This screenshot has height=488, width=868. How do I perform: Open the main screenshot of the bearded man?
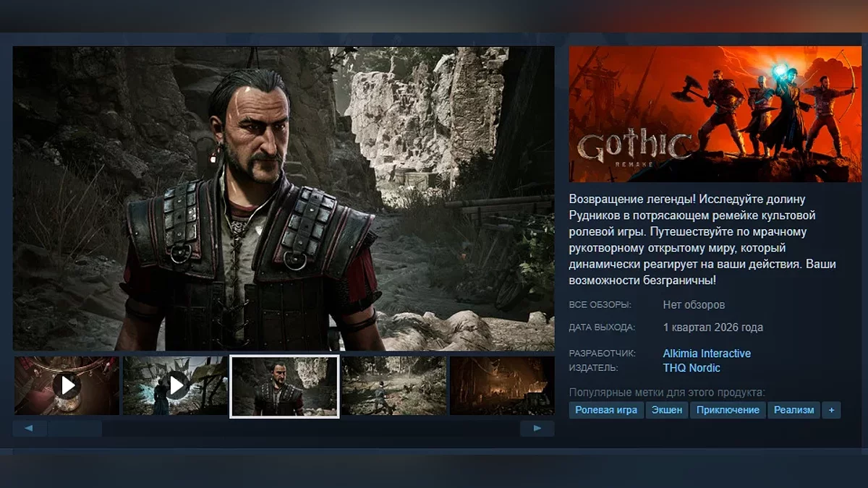[284, 199]
